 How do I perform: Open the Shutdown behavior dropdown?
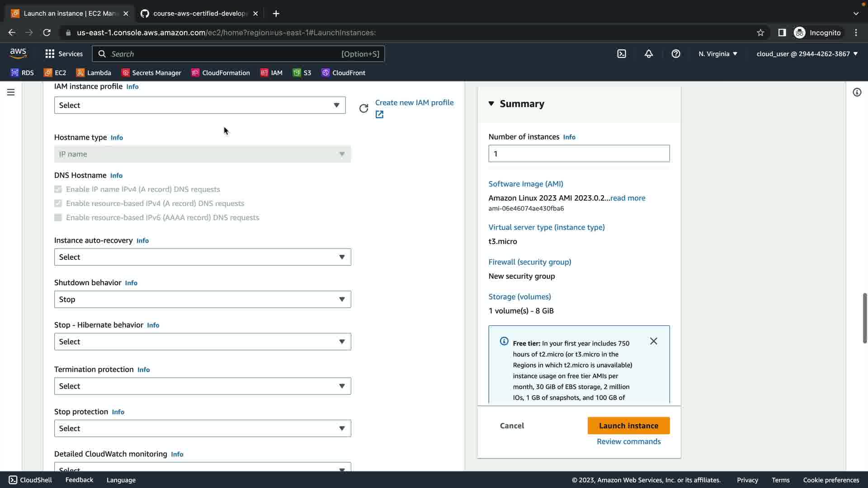click(202, 299)
